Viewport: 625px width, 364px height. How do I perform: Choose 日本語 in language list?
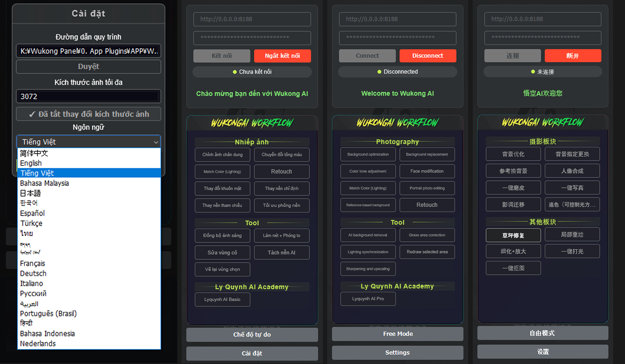(x=89, y=193)
